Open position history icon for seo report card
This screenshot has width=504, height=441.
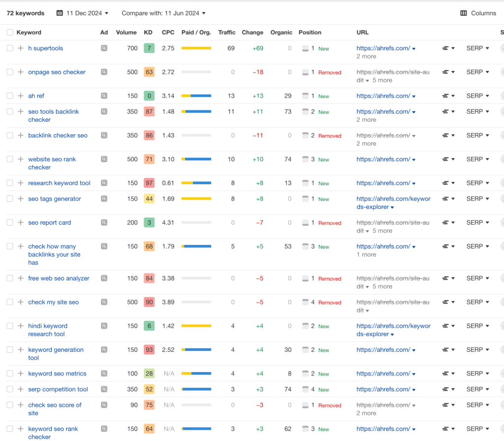point(448,222)
